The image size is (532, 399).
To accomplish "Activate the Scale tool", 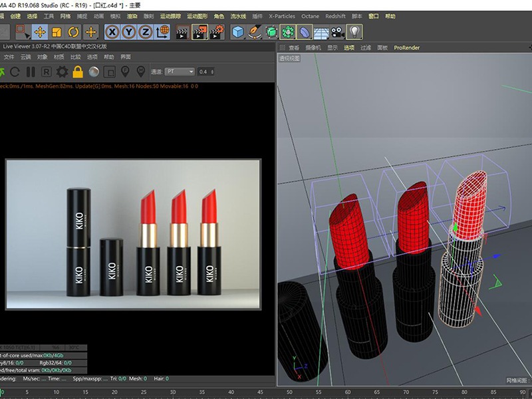I will [x=57, y=32].
